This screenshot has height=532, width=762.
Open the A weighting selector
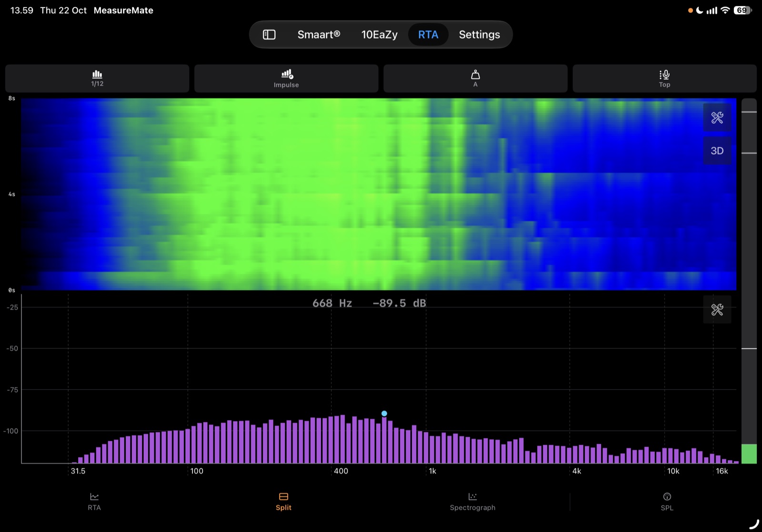(x=475, y=79)
